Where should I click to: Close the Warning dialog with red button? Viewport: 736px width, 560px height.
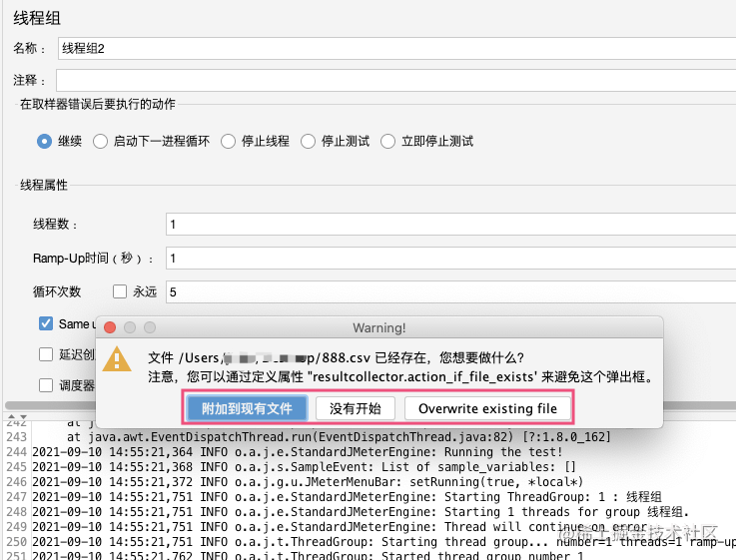(110, 327)
